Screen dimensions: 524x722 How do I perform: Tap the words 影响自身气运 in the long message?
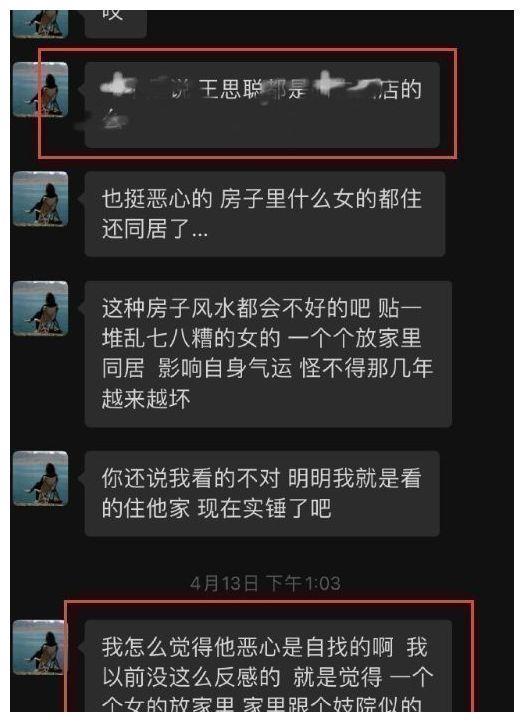[x=225, y=368]
